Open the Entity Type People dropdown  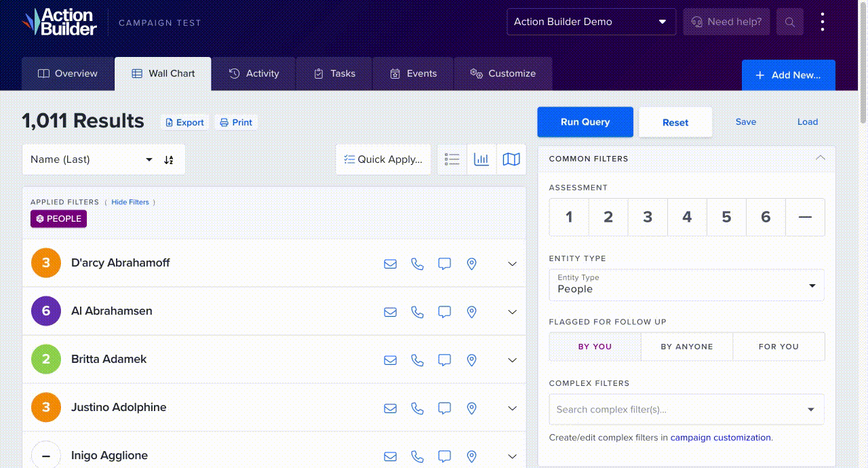tap(687, 285)
